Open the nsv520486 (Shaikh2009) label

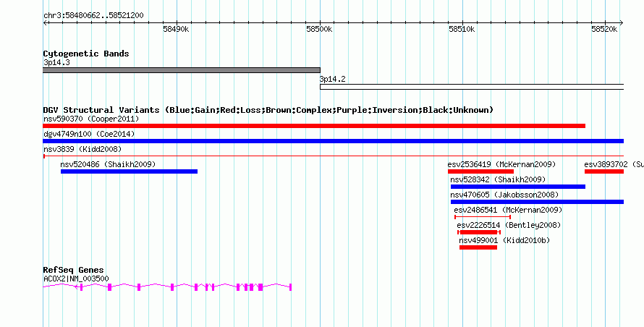click(x=108, y=165)
